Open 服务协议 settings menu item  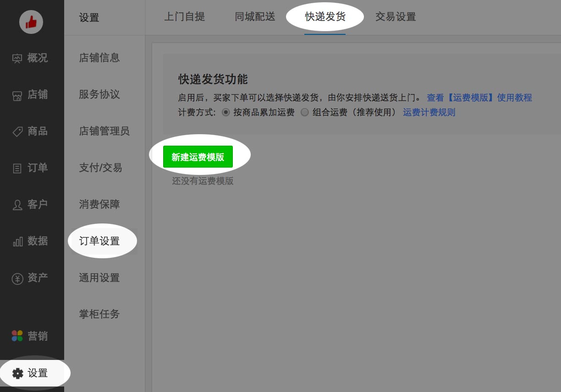99,94
